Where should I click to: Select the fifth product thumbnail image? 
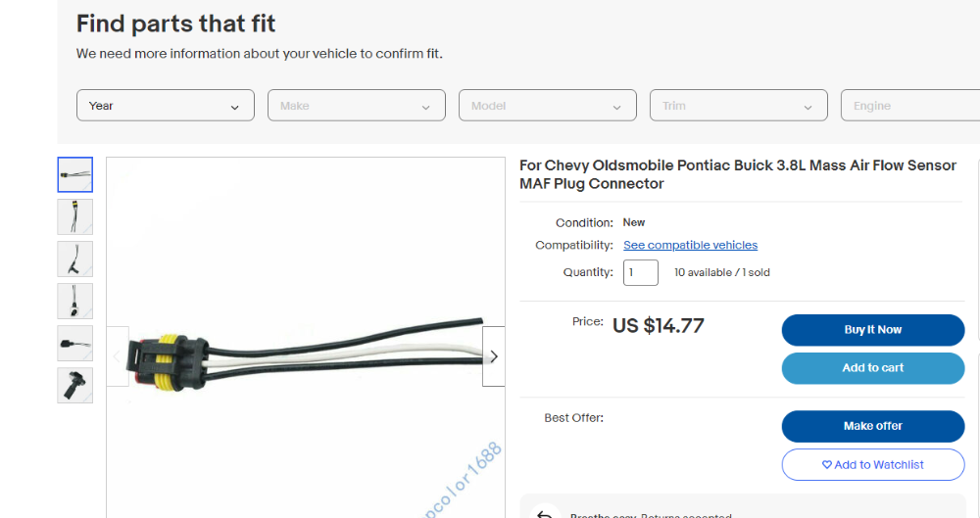(75, 343)
